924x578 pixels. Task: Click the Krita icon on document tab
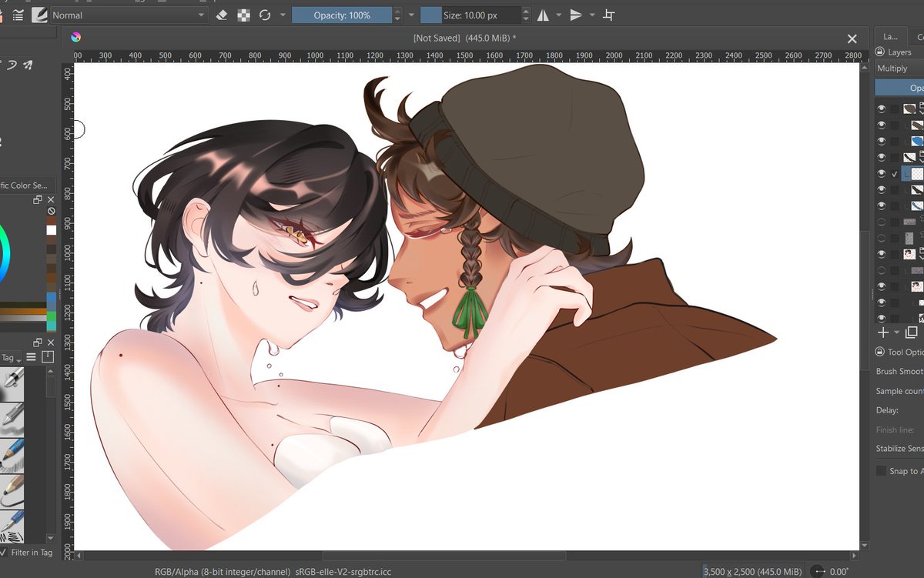(x=75, y=37)
